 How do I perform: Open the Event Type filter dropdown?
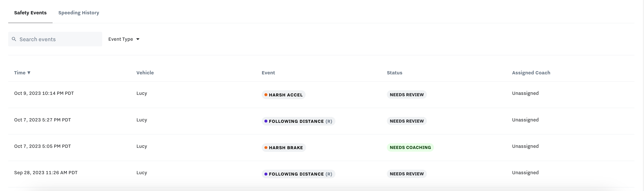pyautogui.click(x=121, y=39)
